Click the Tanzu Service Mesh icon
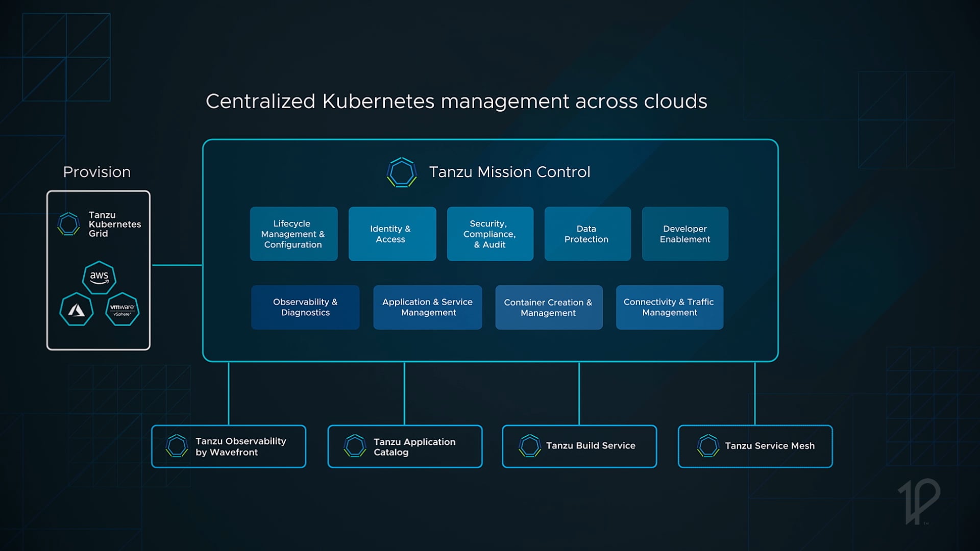The height and width of the screenshot is (551, 980). [708, 446]
